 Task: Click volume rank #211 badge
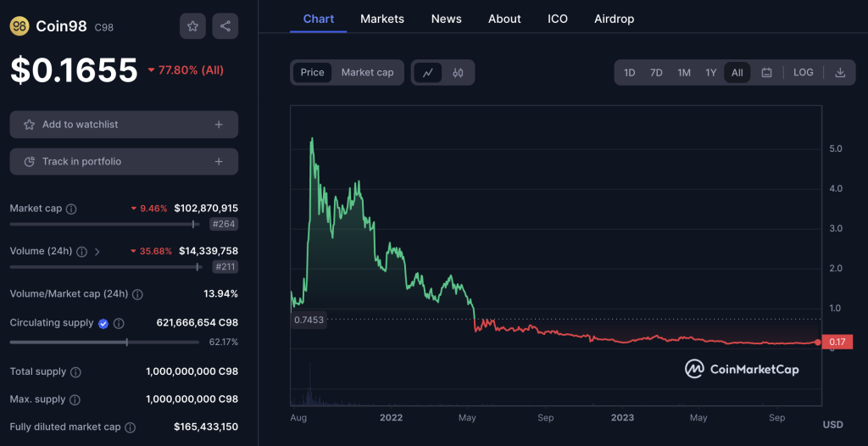click(225, 267)
